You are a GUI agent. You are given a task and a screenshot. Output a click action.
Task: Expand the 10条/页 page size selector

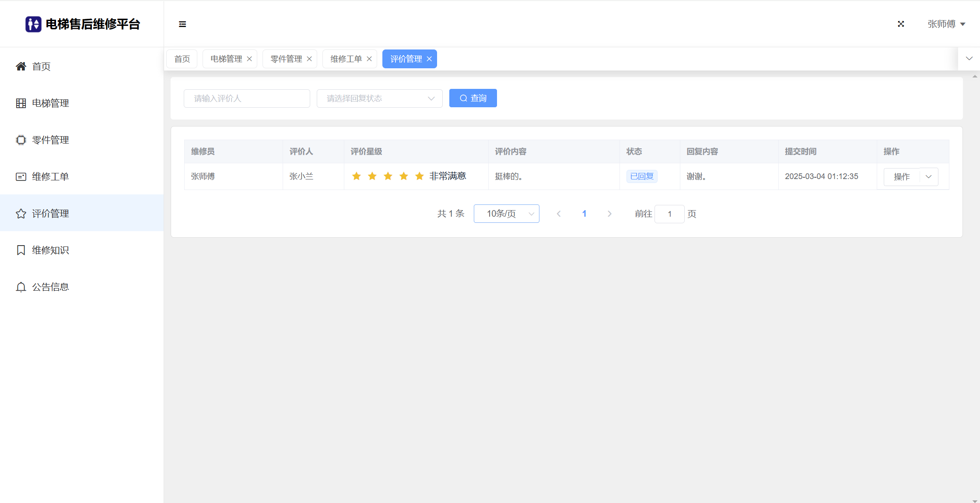(x=506, y=214)
